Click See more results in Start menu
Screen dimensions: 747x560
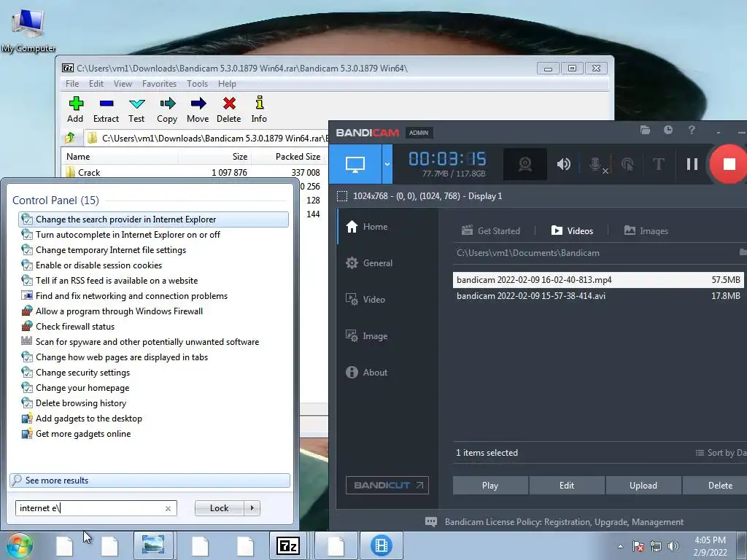tap(150, 481)
